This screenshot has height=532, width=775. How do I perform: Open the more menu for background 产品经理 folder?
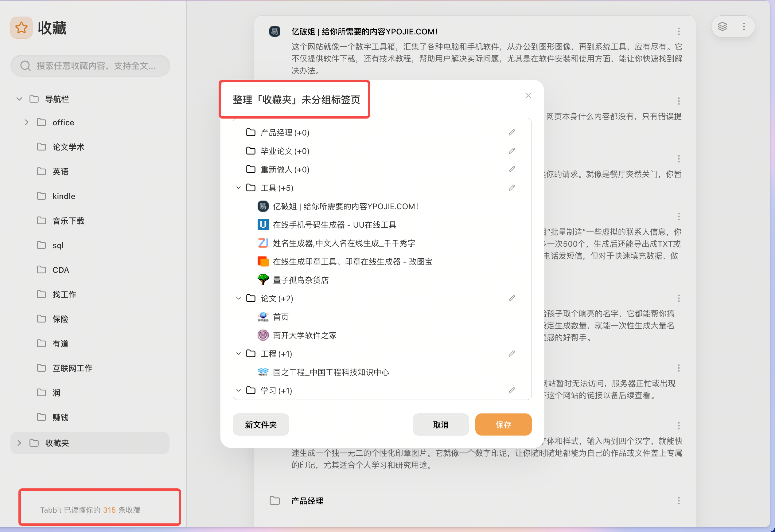[x=679, y=501]
